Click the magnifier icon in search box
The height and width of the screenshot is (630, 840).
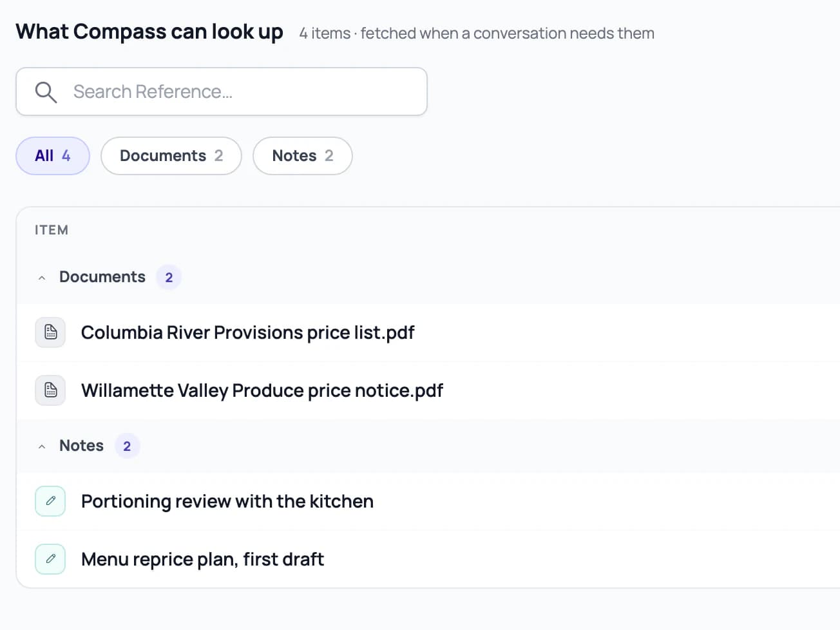46,92
